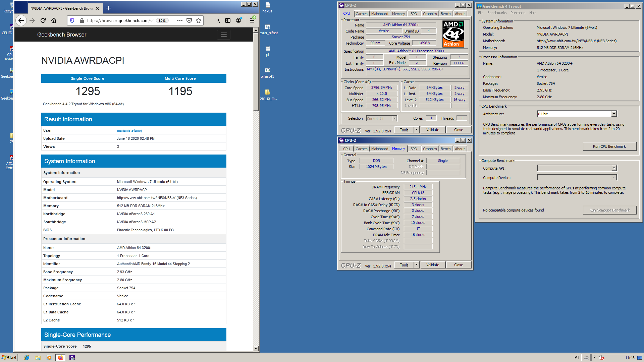
Task: Switch to CPU tab in bottom CPU-Z
Action: click(346, 149)
